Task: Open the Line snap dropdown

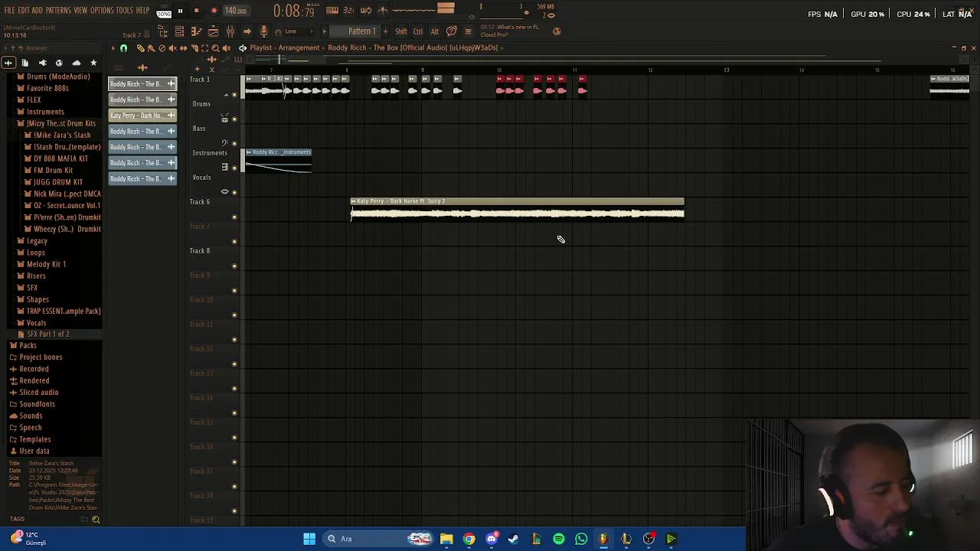Action: pos(296,31)
